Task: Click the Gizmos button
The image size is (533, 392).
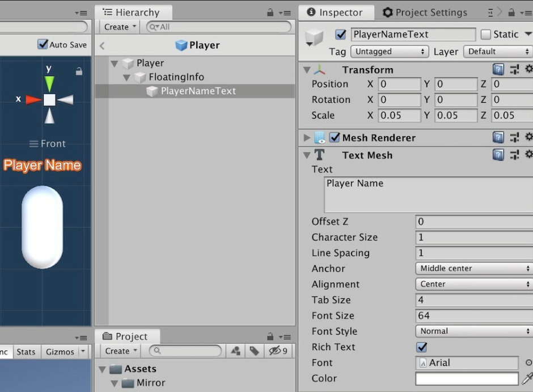Action: coord(60,352)
